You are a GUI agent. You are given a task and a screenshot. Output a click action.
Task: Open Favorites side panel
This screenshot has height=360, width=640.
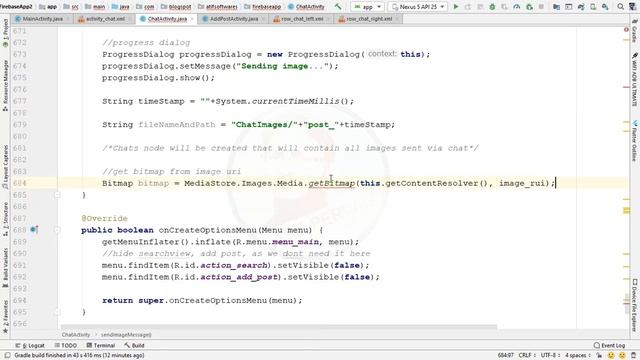5,317
